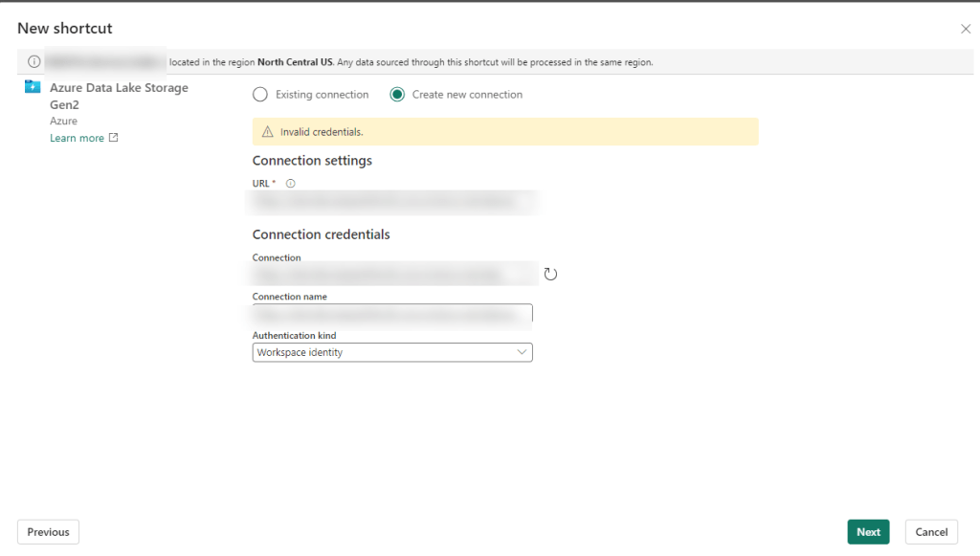
Task: Close the New shortcut dialog
Action: coord(966,29)
